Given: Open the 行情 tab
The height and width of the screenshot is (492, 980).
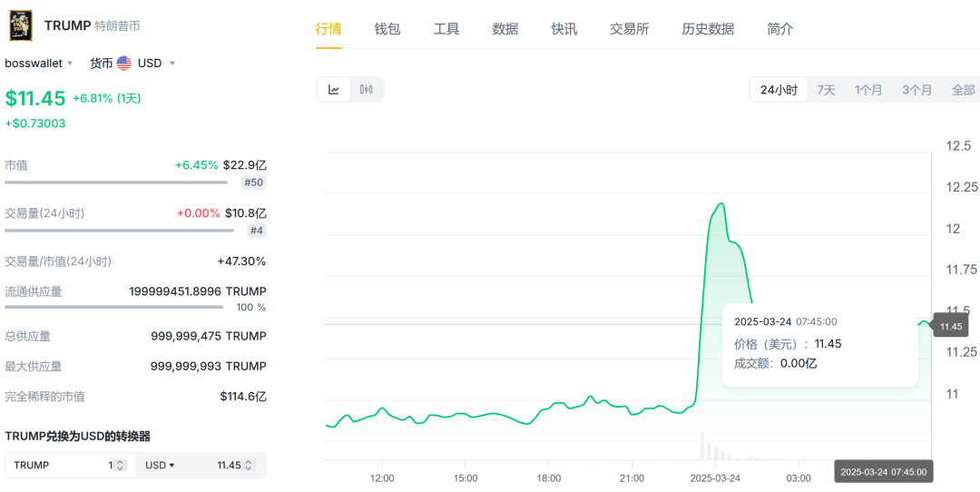Looking at the screenshot, I should (328, 29).
